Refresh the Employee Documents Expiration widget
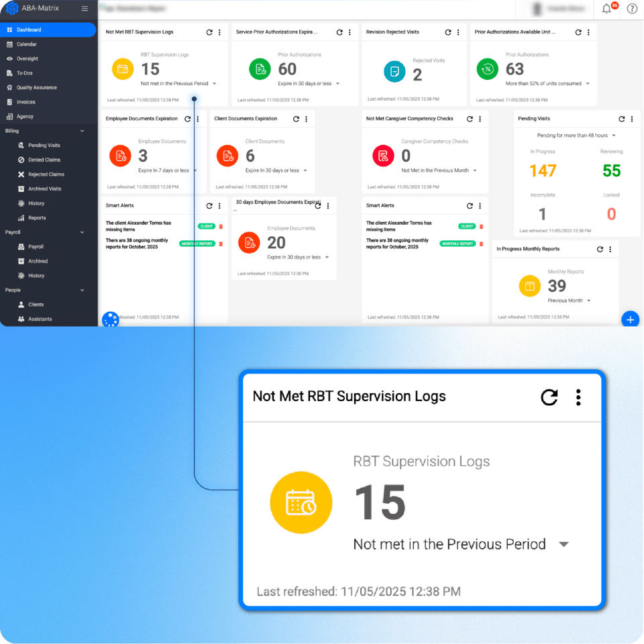Screen dimensions: 644x644 (x=187, y=118)
